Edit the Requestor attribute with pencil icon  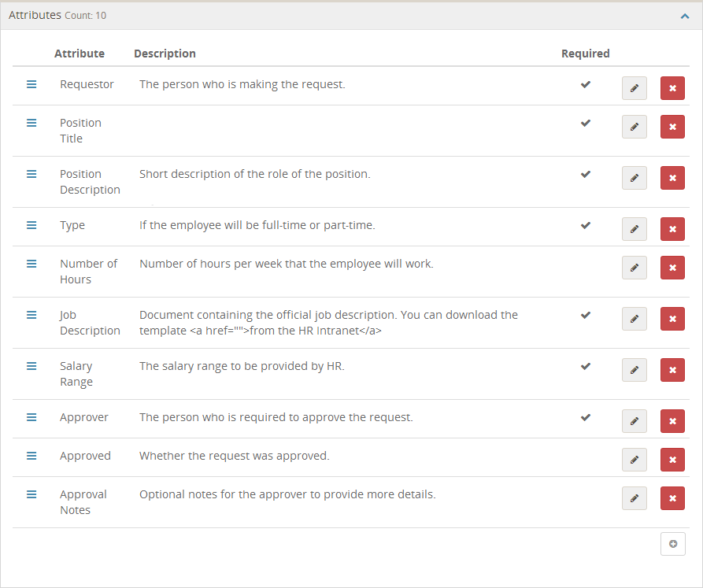(634, 88)
